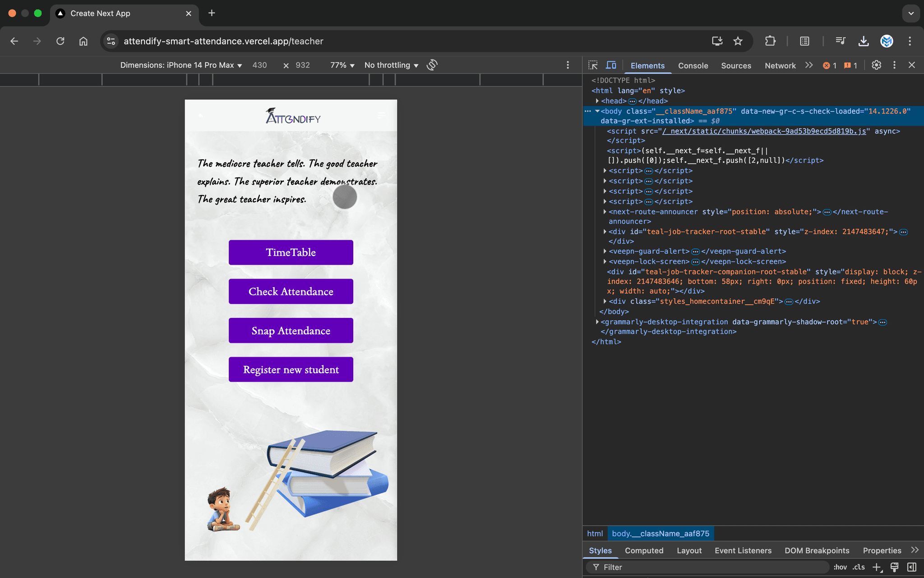
Task: Open DevTools settings gear
Action: tap(876, 65)
